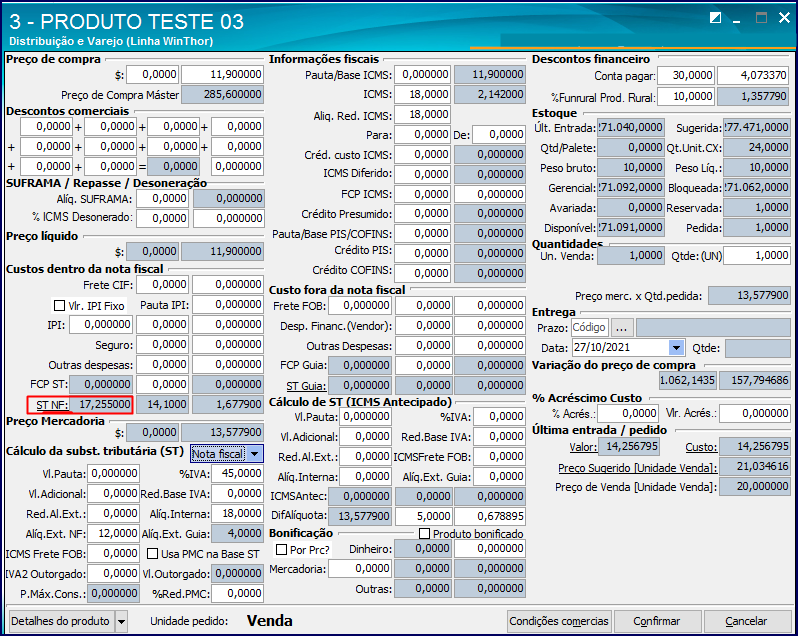798x636 pixels.
Task: Click the Preço de Venda value 20,000000
Action: coord(756,486)
